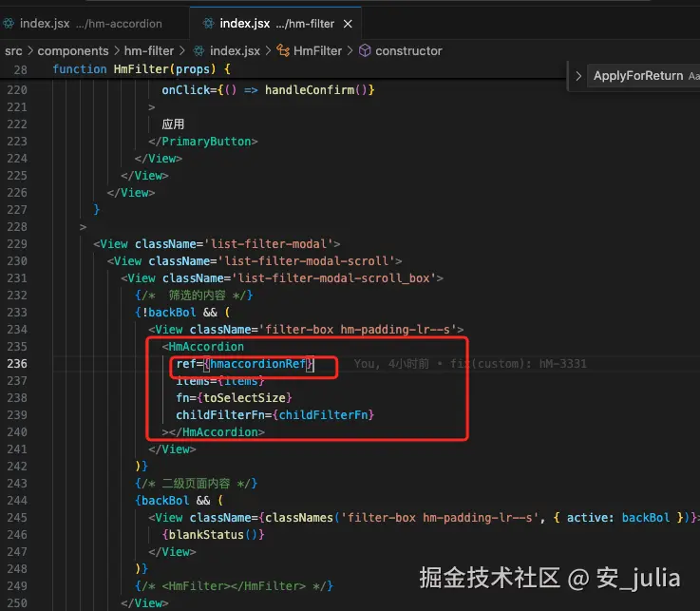Viewport: 700px width, 611px height.
Task: Click line number 229 in the gutter
Action: pos(17,244)
